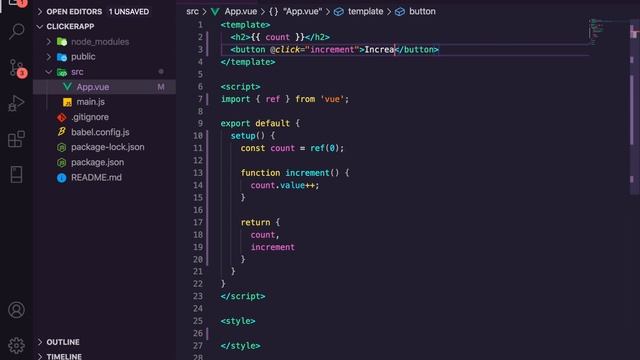Open Source Control view with badge
The image size is (640, 360).
(x=17, y=68)
